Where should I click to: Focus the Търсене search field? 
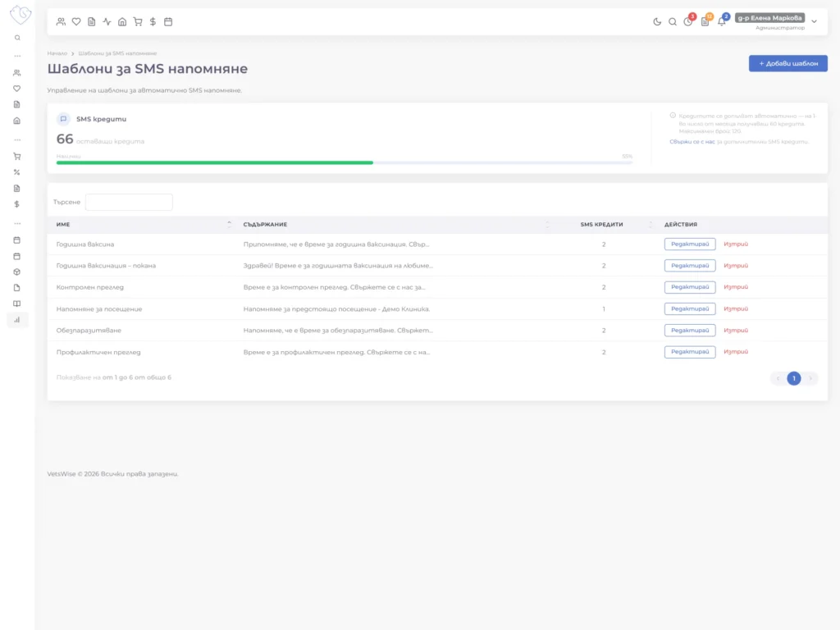(129, 202)
